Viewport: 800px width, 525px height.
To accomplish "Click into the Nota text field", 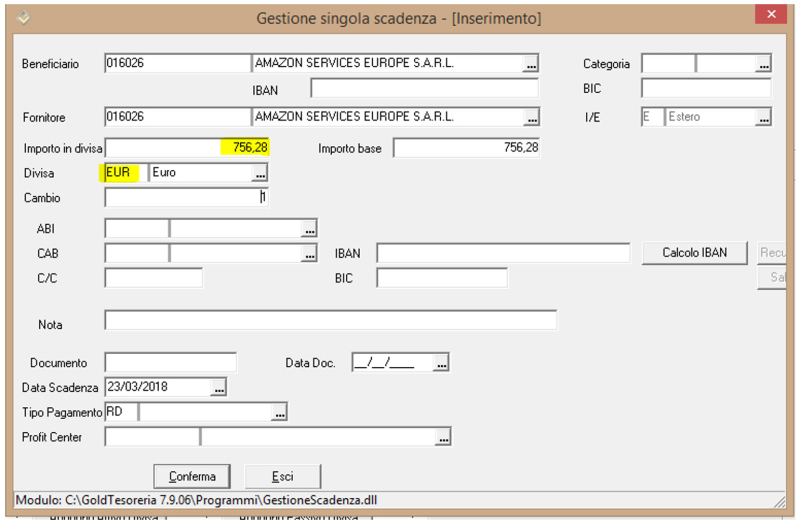I will click(330, 320).
